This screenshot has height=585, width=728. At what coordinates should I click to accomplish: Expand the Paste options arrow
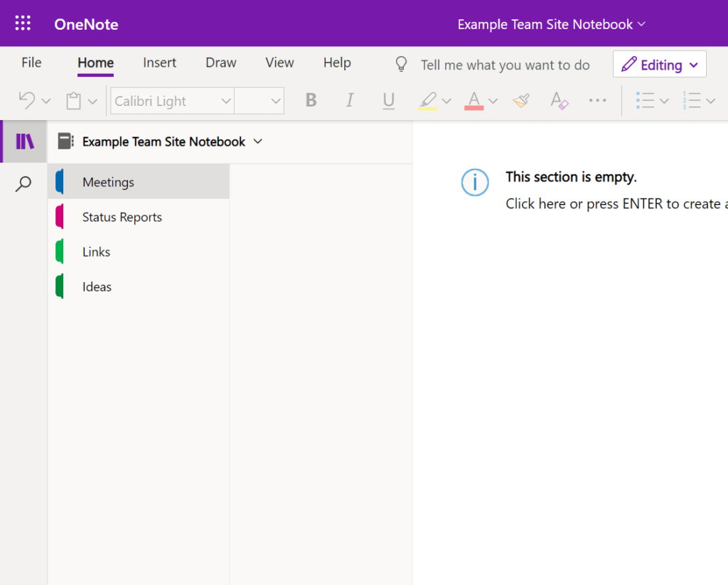(x=92, y=101)
